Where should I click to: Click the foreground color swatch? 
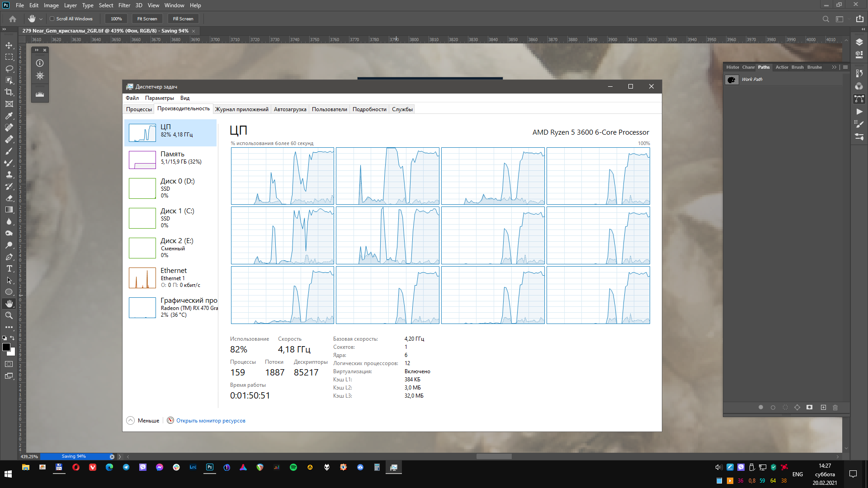pyautogui.click(x=6, y=347)
